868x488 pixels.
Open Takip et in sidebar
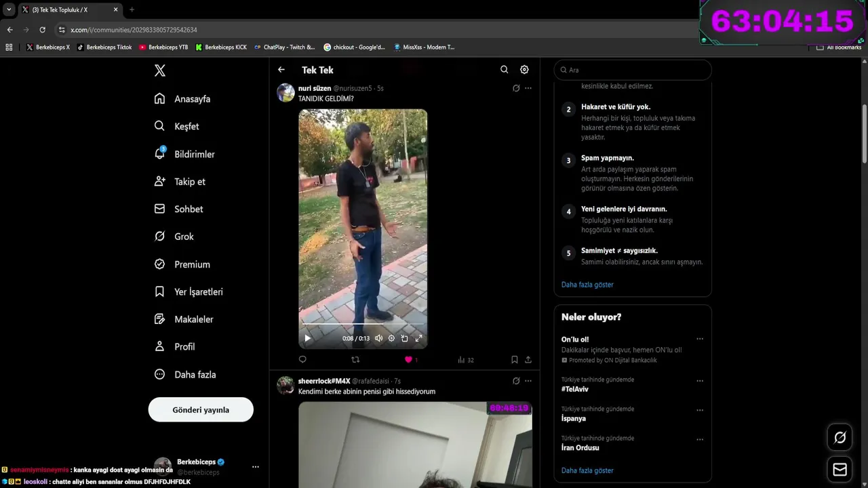(180, 182)
